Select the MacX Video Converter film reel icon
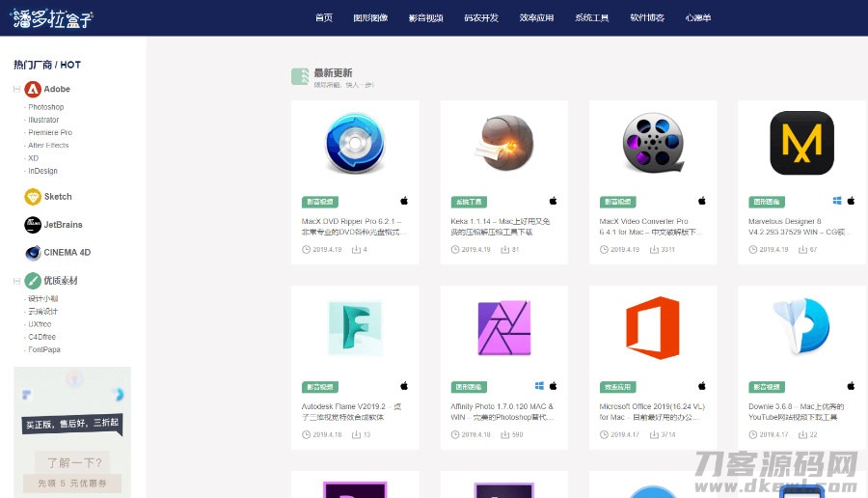 pos(652,143)
